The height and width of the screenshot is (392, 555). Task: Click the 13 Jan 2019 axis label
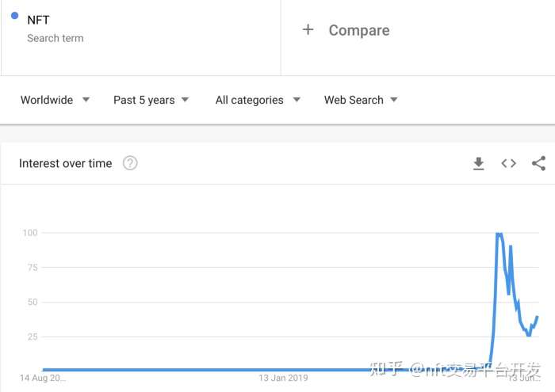click(x=283, y=378)
